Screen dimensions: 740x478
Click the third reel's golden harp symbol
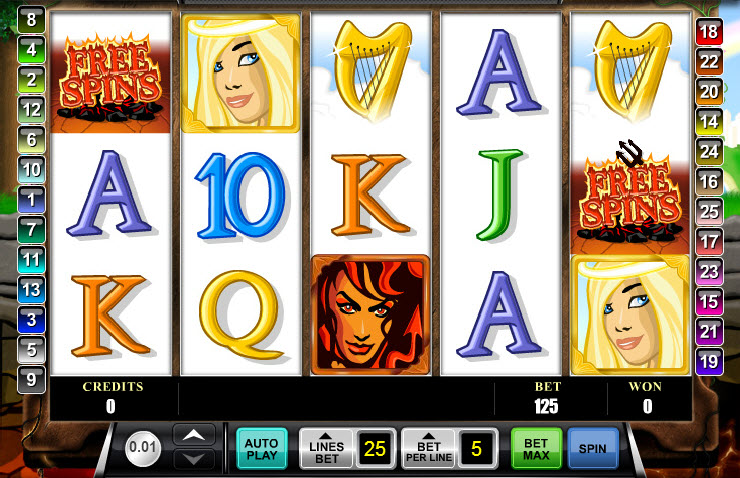click(370, 71)
